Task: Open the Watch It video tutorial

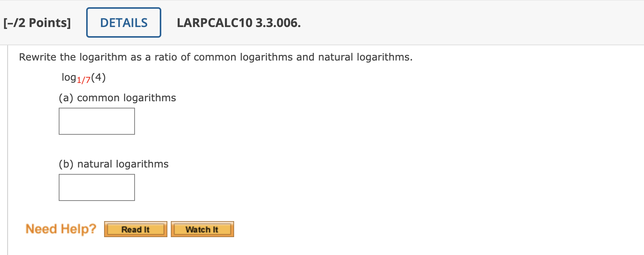Action: click(x=202, y=229)
